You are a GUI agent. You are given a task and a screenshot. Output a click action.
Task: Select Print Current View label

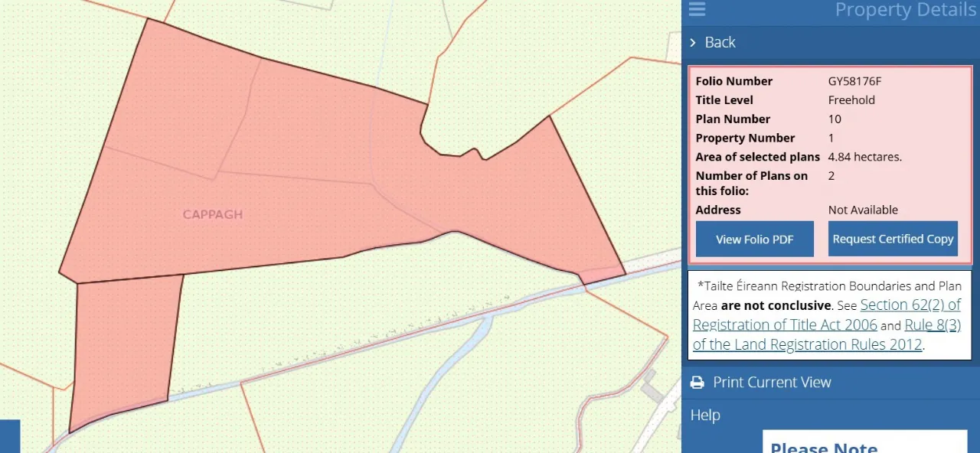pyautogui.click(x=772, y=383)
